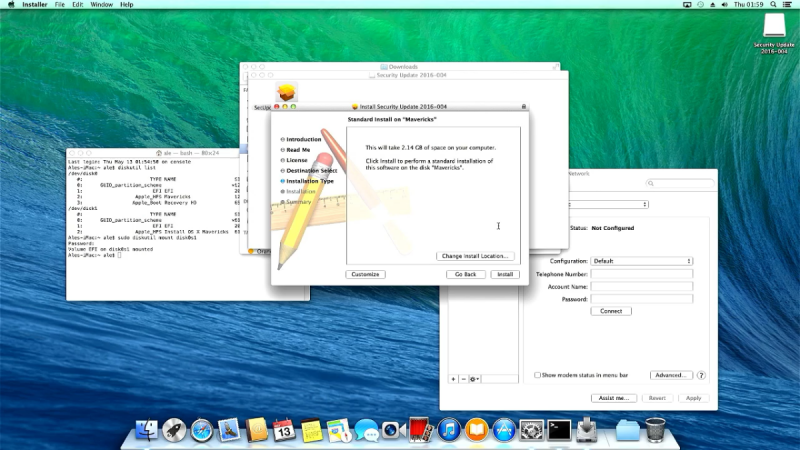Screen dimensions: 800x450
Task: Open the gear action menu below service list
Action: 475,379
